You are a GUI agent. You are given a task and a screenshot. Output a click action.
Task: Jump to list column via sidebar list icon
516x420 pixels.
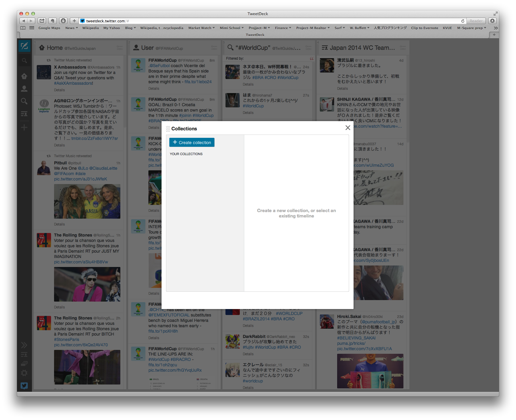click(x=24, y=114)
